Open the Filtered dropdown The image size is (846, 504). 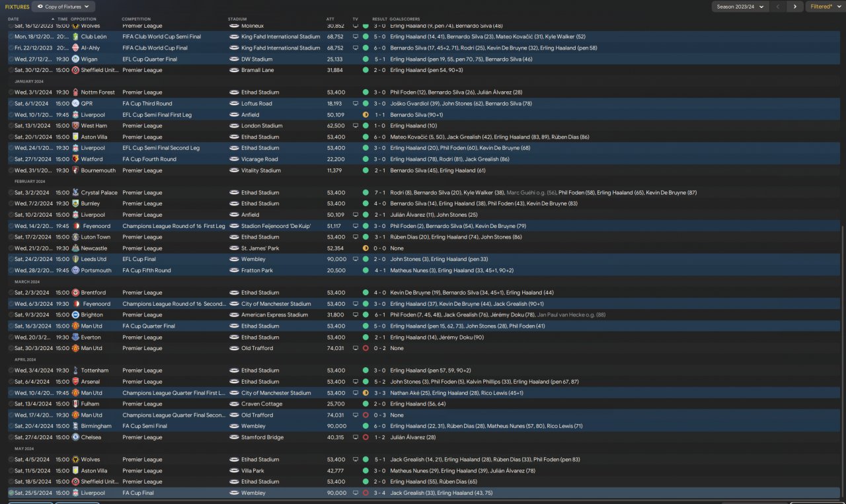point(826,7)
